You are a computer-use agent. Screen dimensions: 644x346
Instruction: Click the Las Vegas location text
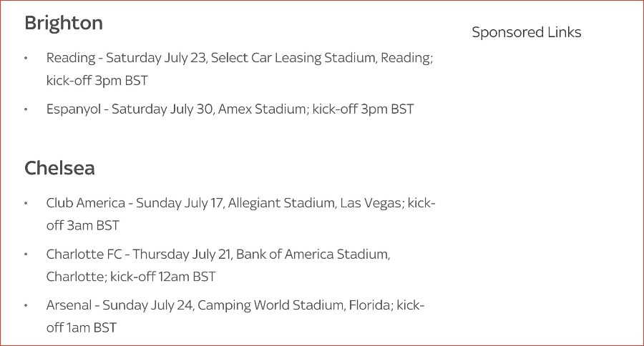[370, 203]
